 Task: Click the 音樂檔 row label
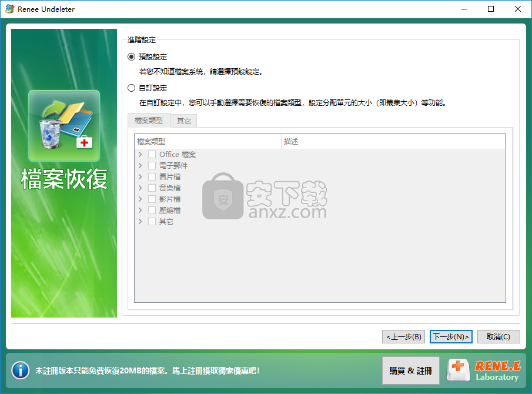[170, 188]
